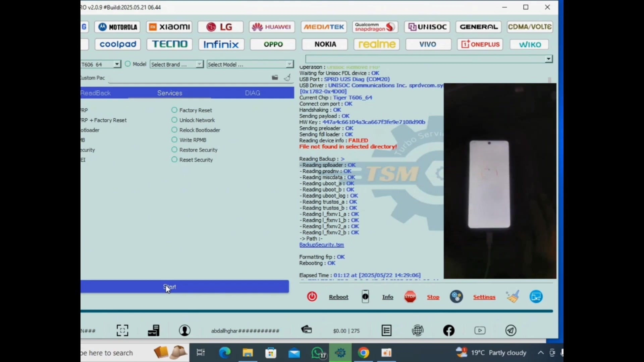Viewport: 644px width, 362px height.
Task: Click the blue Start button
Action: pos(184,287)
